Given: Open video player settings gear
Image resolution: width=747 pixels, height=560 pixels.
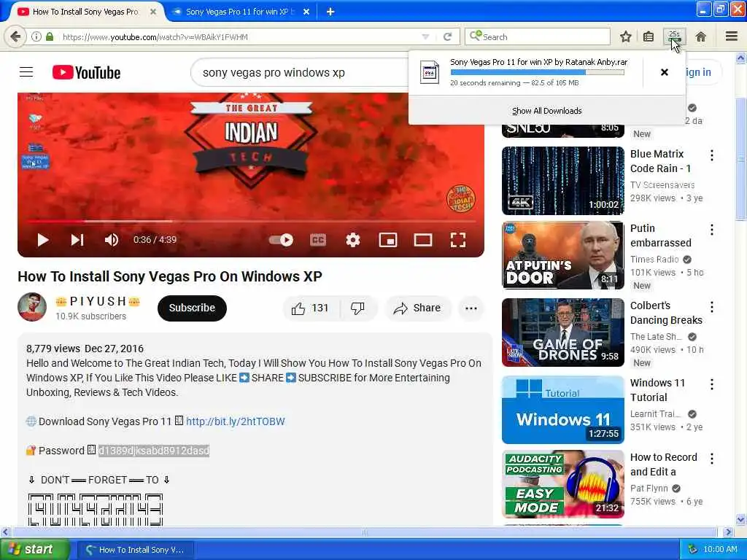Looking at the screenshot, I should pos(353,240).
